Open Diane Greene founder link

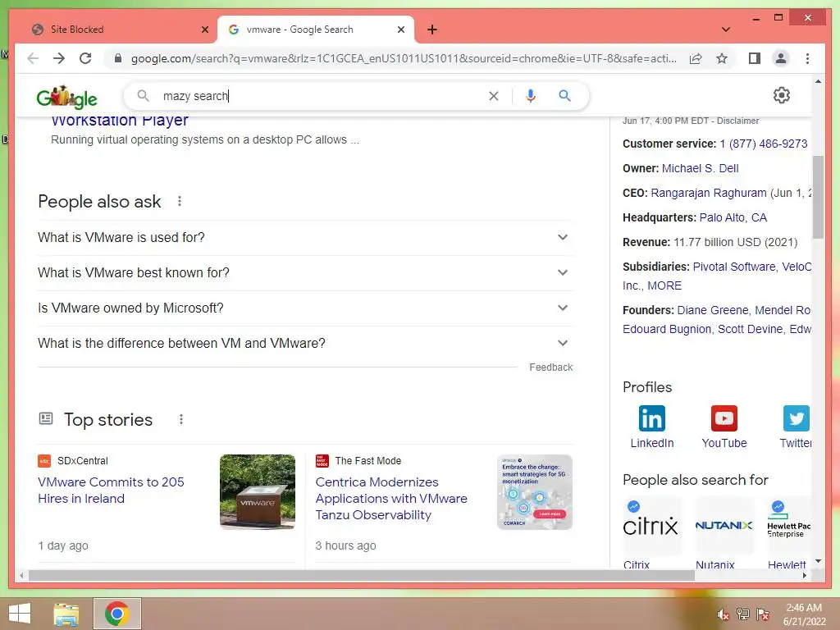pos(713,310)
